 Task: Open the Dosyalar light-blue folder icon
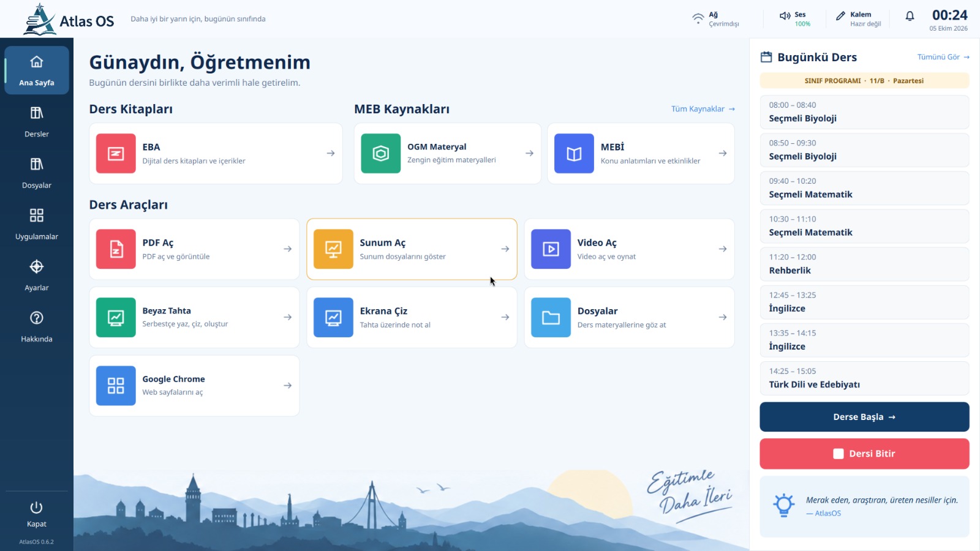[551, 317]
